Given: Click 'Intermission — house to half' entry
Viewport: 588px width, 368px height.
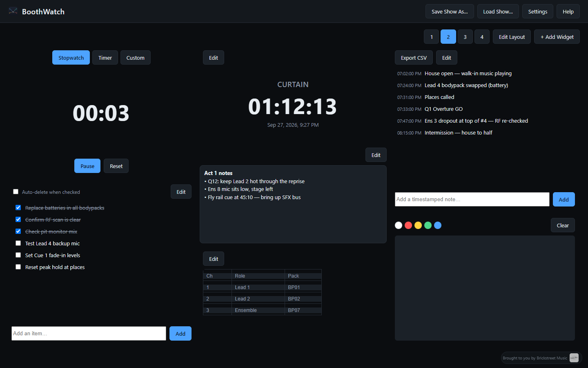Looking at the screenshot, I should click(458, 133).
